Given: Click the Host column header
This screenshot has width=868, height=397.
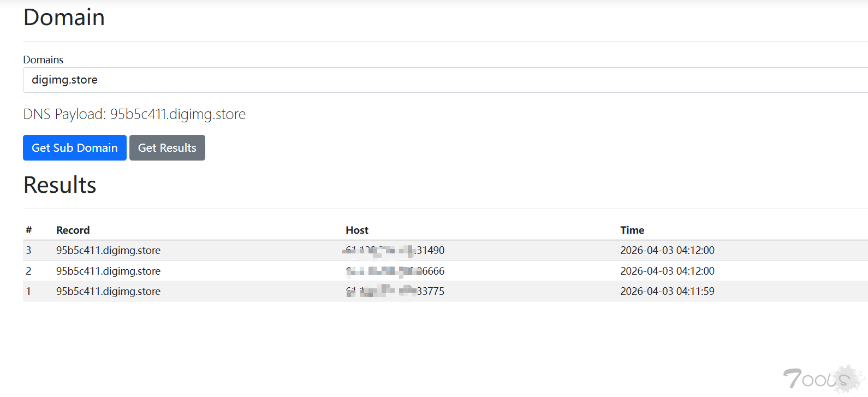Looking at the screenshot, I should 357,230.
